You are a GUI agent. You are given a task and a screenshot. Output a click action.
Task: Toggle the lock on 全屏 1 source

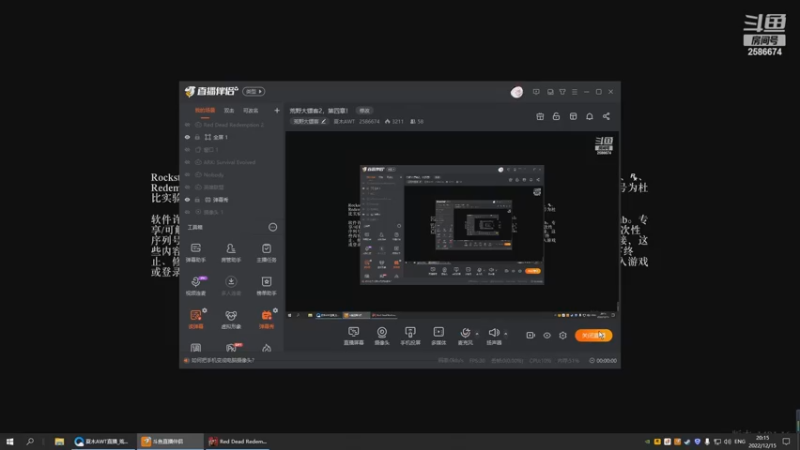point(197,137)
